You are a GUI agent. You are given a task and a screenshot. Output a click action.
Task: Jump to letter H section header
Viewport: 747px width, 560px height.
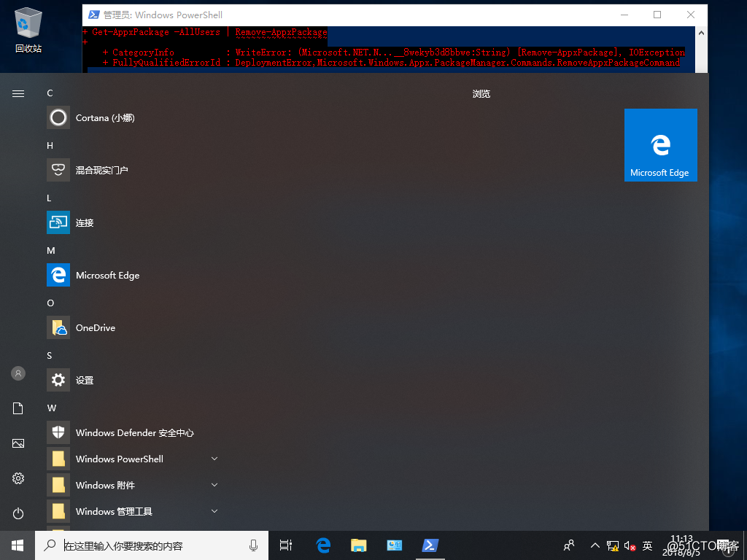(x=50, y=146)
